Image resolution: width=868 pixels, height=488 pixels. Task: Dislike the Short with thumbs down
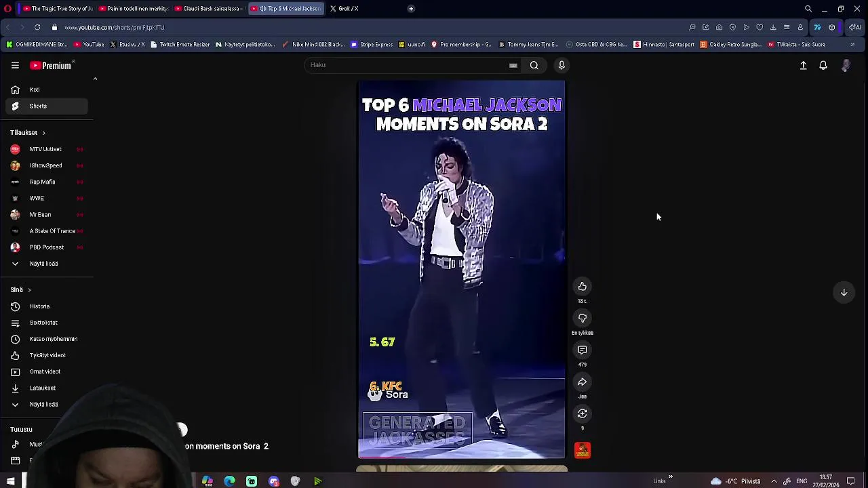point(583,319)
